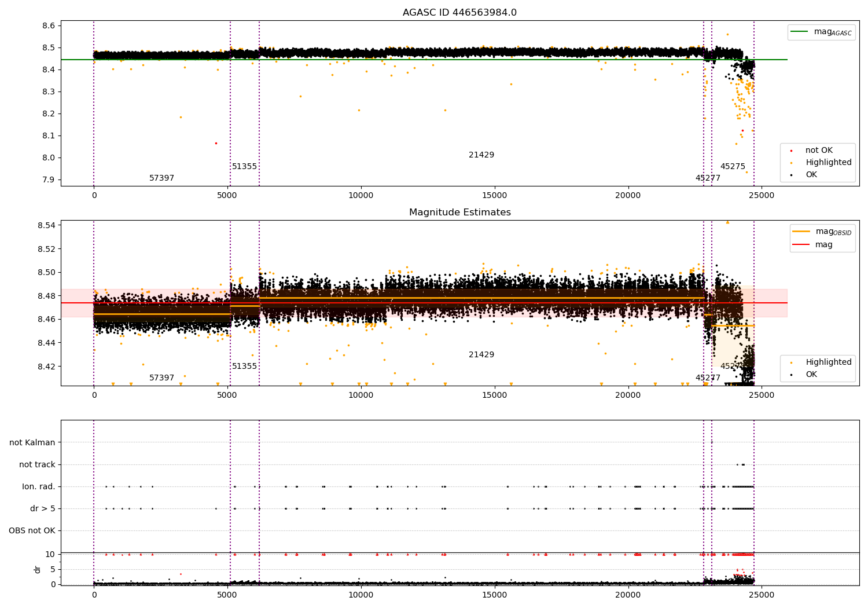Click obsid label 45275 in top plot

point(733,167)
